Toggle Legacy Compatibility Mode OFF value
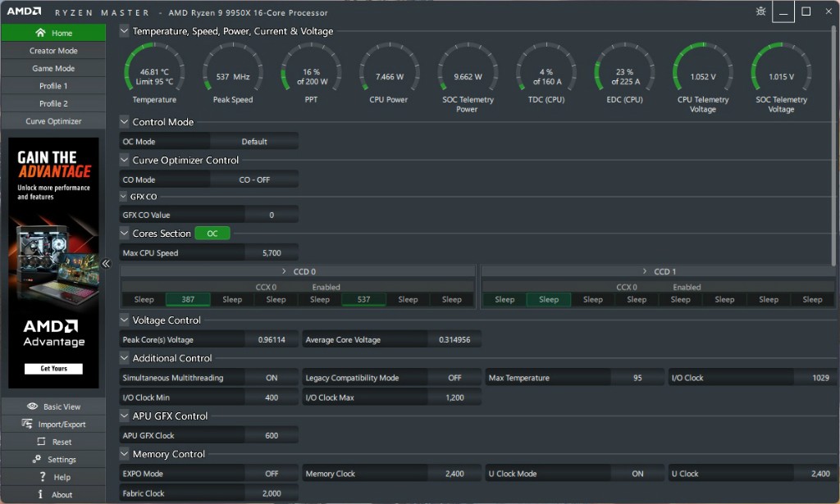The image size is (840, 504). (454, 378)
